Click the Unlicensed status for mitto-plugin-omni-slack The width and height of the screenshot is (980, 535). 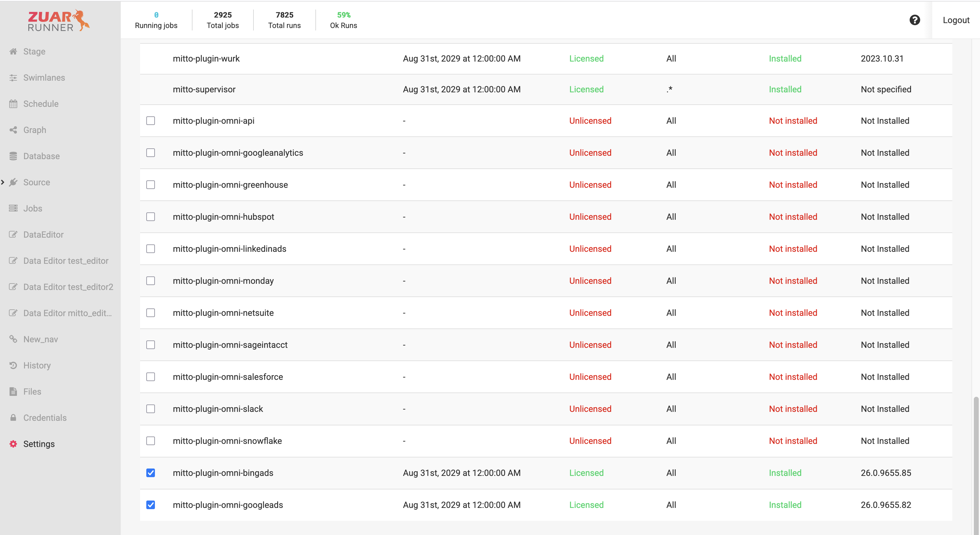tap(590, 409)
